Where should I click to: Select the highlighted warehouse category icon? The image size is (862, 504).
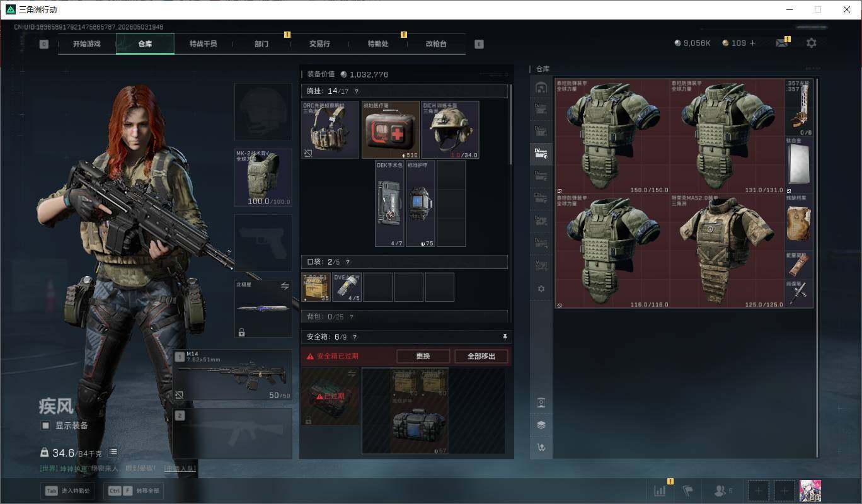point(541,153)
